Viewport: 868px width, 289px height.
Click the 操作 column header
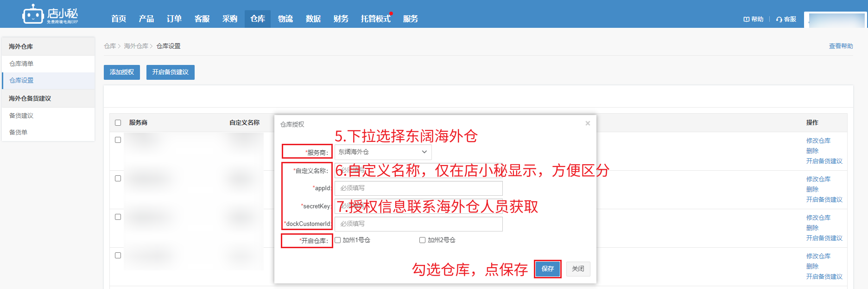[x=812, y=122]
